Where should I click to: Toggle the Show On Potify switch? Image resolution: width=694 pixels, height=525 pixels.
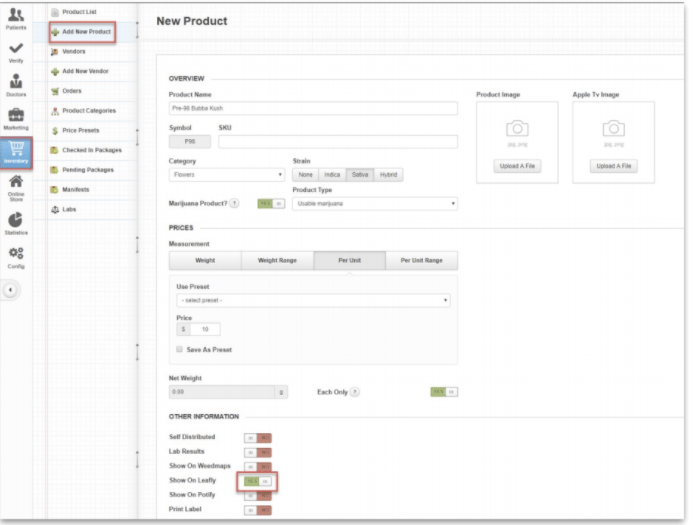click(258, 495)
